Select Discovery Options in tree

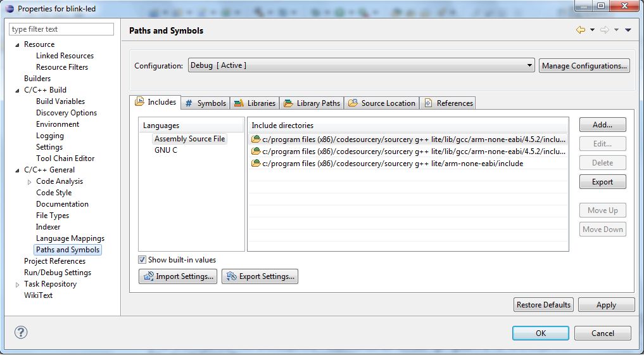66,113
